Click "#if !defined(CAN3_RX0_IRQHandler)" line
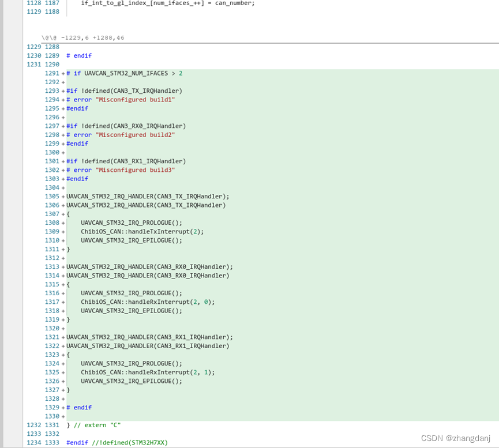This screenshot has width=499, height=448. [x=126, y=126]
